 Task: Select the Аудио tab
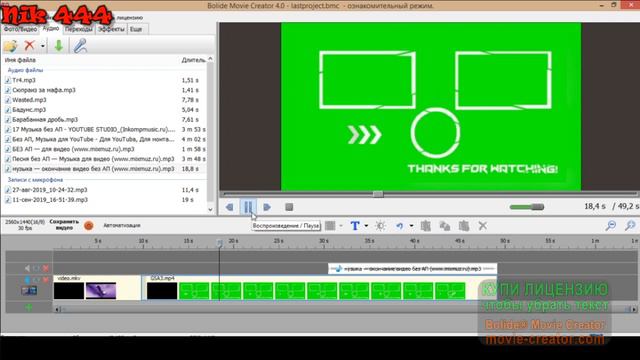point(51,29)
